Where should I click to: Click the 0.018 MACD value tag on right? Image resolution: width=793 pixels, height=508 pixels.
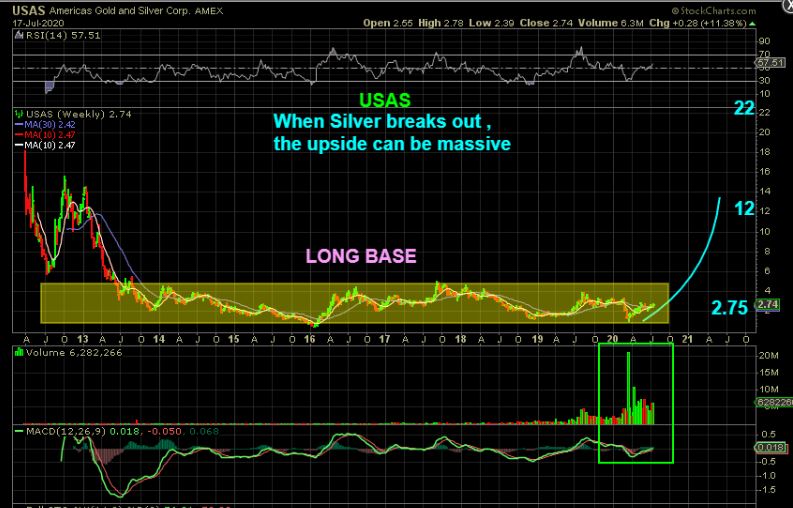coord(770,447)
